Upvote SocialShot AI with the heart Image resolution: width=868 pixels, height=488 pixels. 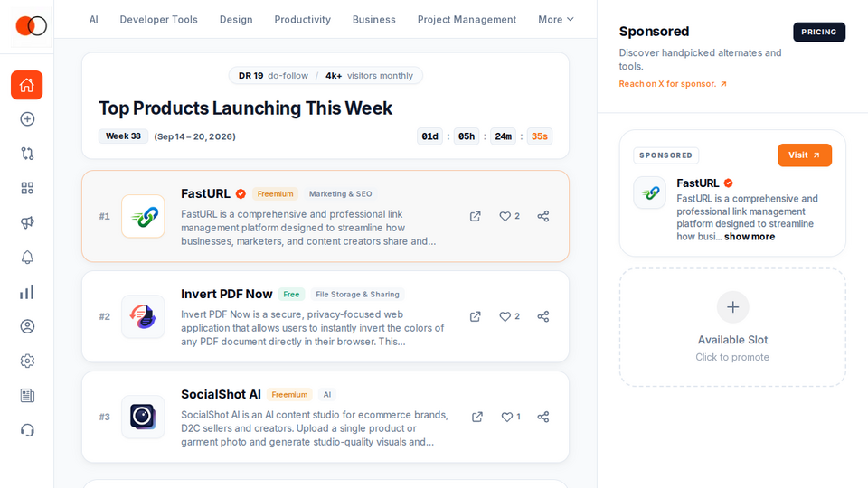tap(510, 417)
